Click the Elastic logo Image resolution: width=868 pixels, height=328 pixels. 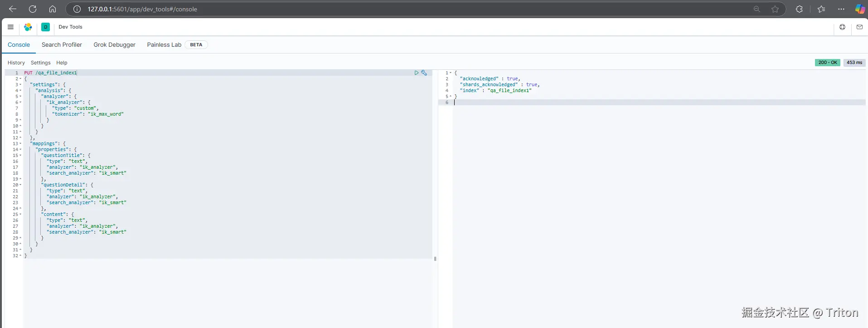pyautogui.click(x=28, y=27)
